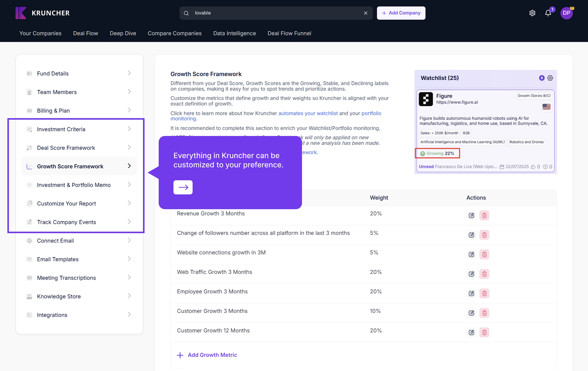Edit the Revenue Growth 3 Months metric
The height and width of the screenshot is (371, 588).
point(471,215)
